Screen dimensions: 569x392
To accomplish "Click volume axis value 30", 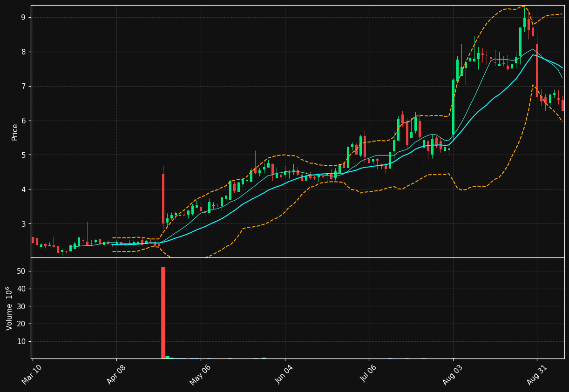I will click(x=21, y=306).
